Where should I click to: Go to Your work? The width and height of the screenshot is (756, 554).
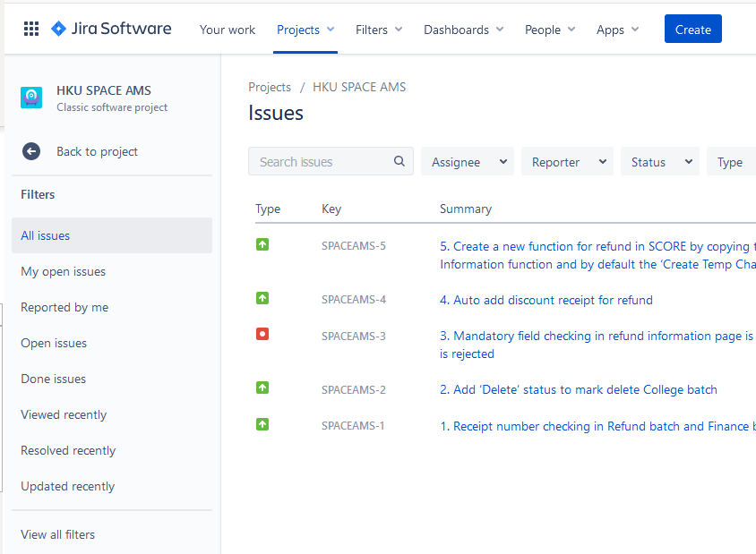[x=228, y=30]
